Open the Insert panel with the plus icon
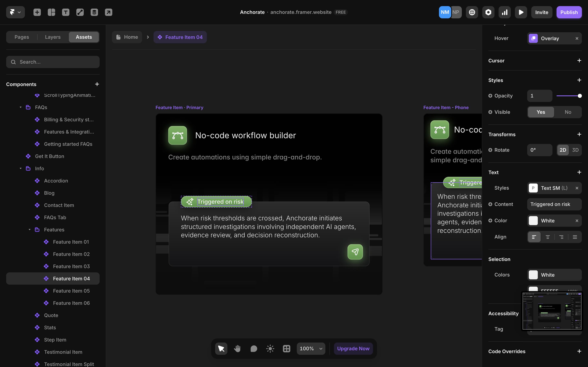The height and width of the screenshot is (367, 588). [x=37, y=12]
